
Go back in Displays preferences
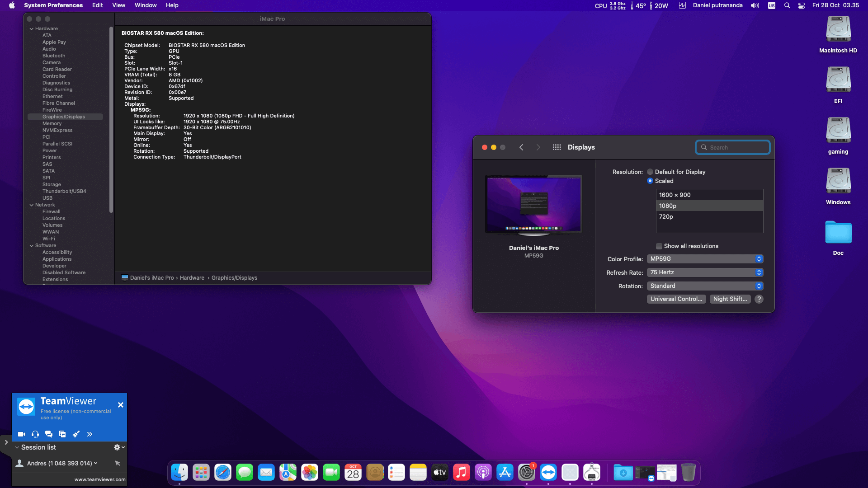tap(521, 147)
